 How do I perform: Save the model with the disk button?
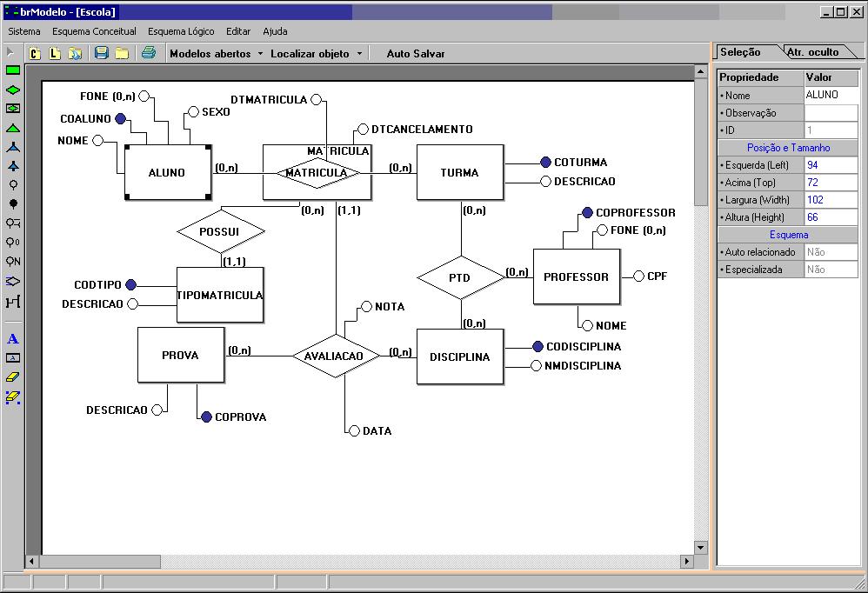point(102,53)
